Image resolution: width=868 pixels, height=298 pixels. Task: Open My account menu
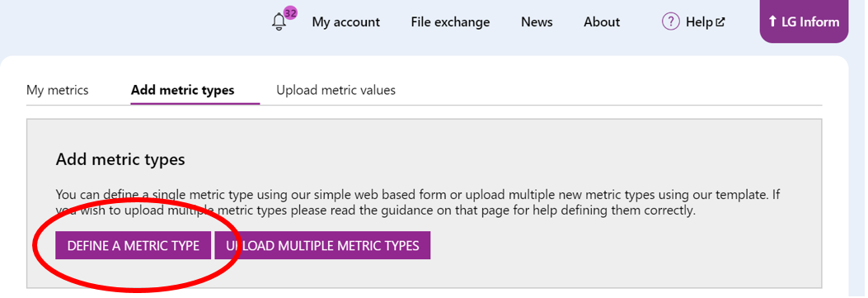[346, 22]
